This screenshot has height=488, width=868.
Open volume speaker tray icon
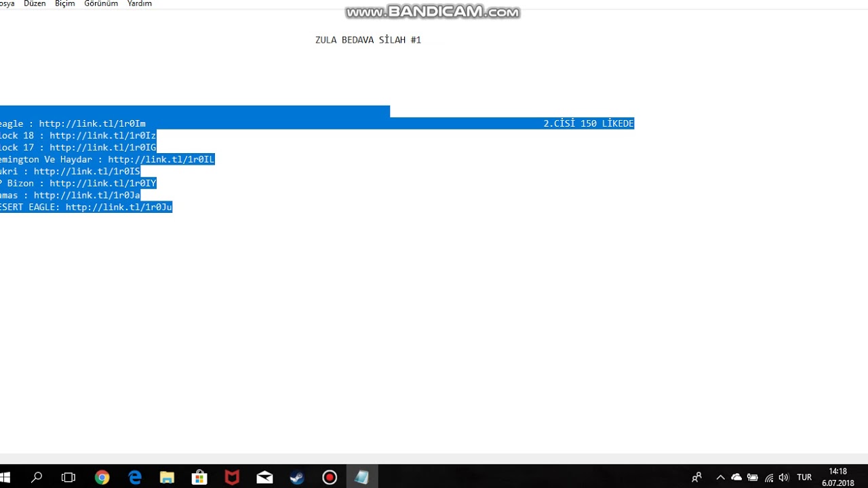pos(785,477)
